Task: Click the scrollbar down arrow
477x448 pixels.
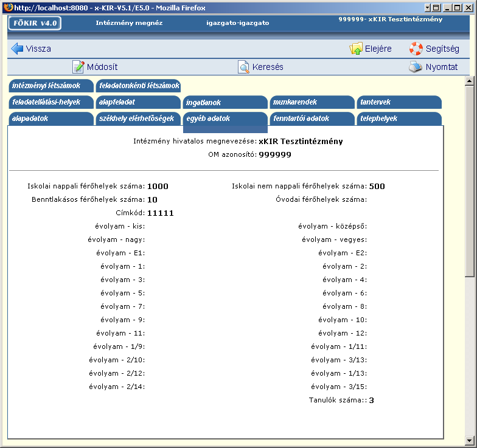Action: (470, 440)
